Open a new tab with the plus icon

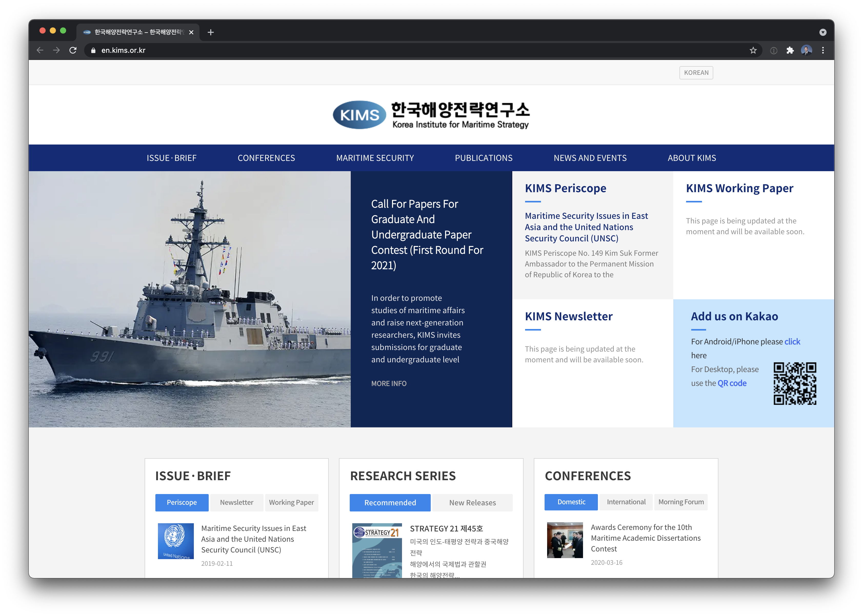[211, 33]
